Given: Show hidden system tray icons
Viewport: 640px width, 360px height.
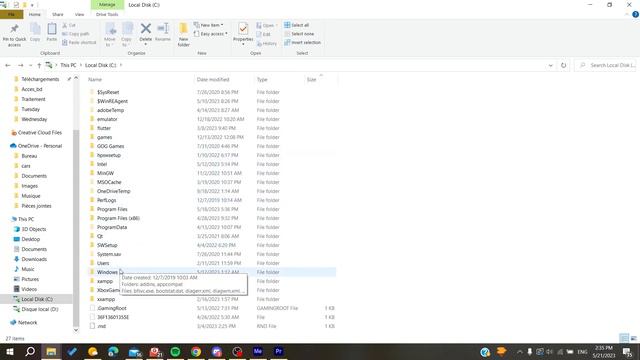Looking at the screenshot, I should pos(520,352).
